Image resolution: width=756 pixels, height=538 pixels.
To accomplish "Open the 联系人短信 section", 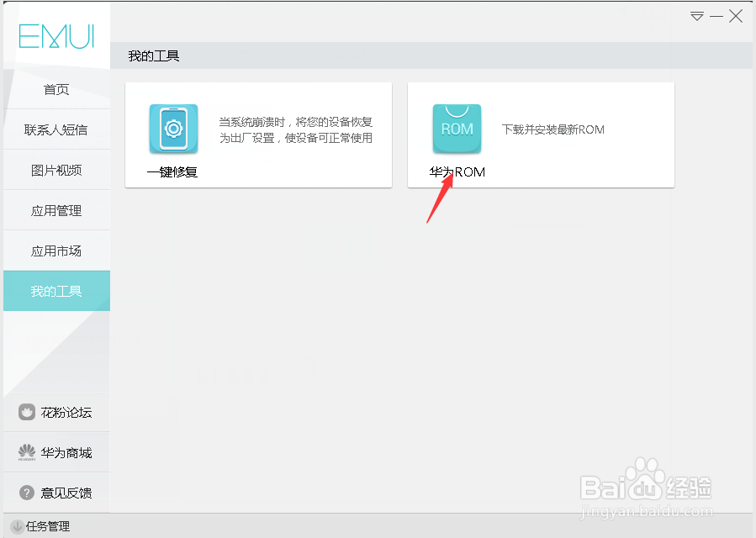I will pos(56,129).
